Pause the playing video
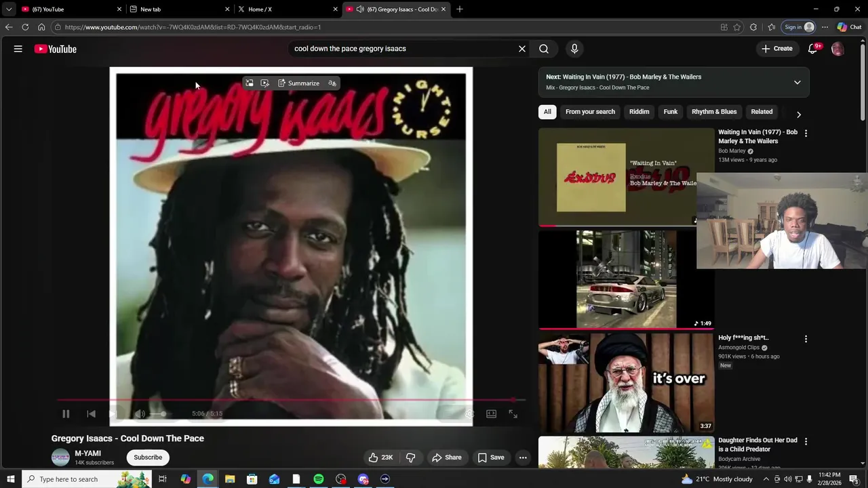The height and width of the screenshot is (488, 868). tap(66, 413)
